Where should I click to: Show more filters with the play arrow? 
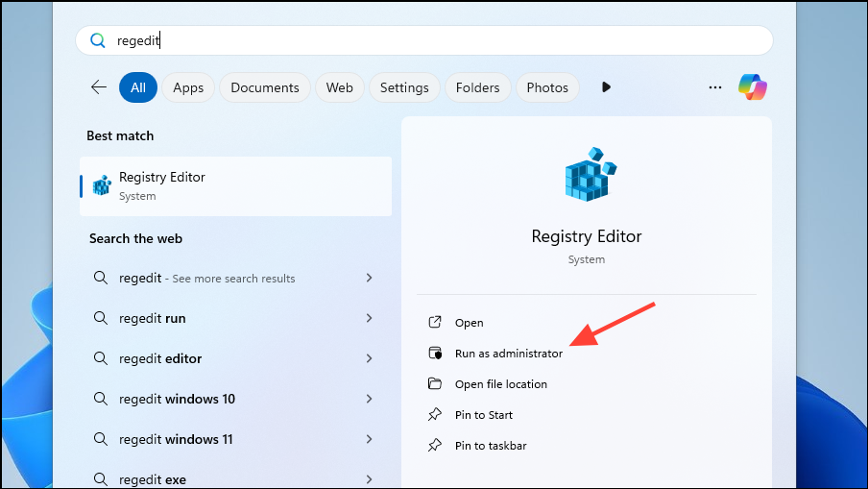pos(606,87)
